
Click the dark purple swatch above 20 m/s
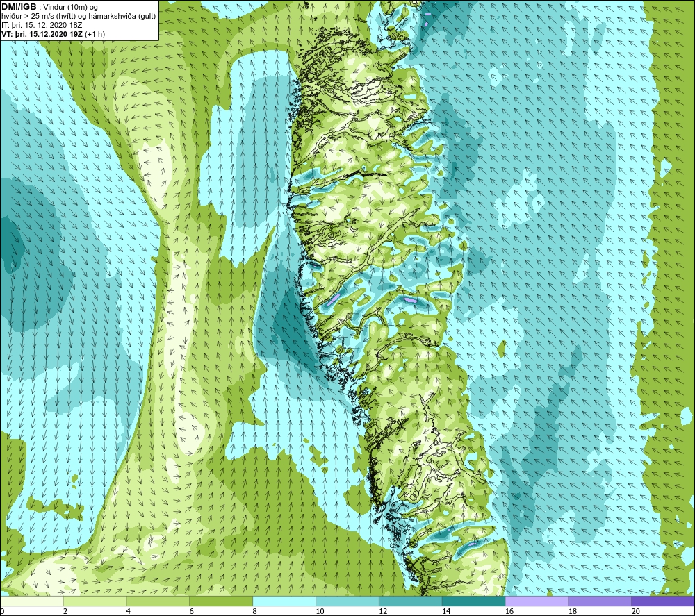point(663,601)
